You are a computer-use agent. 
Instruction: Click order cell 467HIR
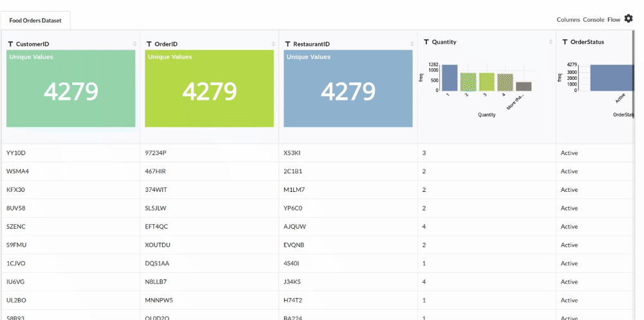(x=156, y=171)
